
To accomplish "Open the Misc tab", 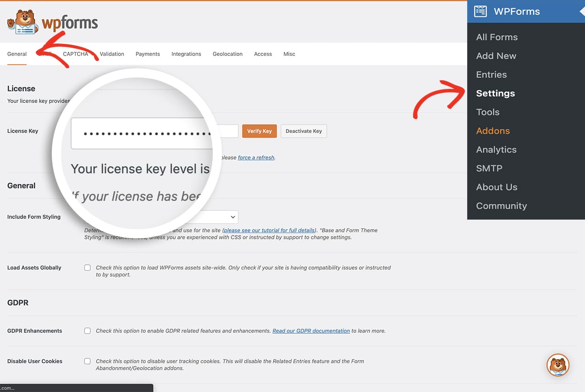I will click(x=289, y=54).
